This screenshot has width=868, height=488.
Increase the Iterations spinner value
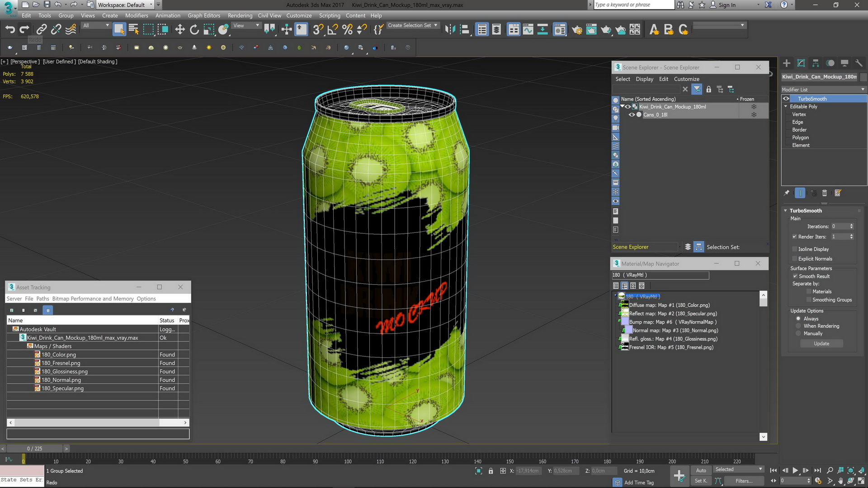click(x=852, y=225)
